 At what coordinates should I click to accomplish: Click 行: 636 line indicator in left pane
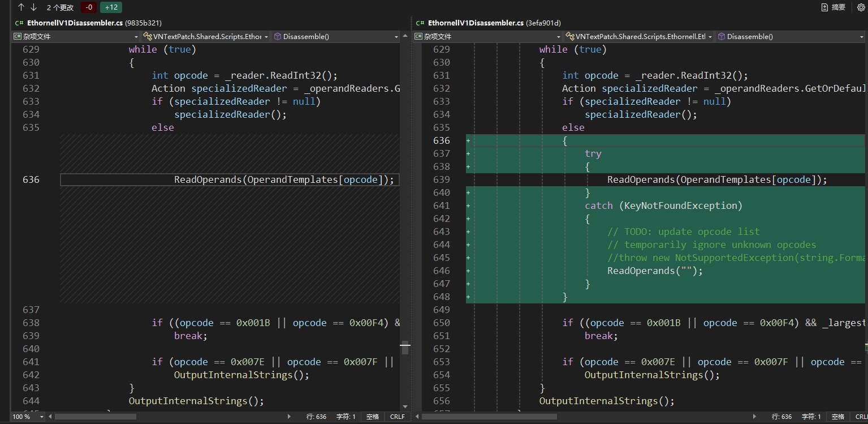tap(316, 417)
